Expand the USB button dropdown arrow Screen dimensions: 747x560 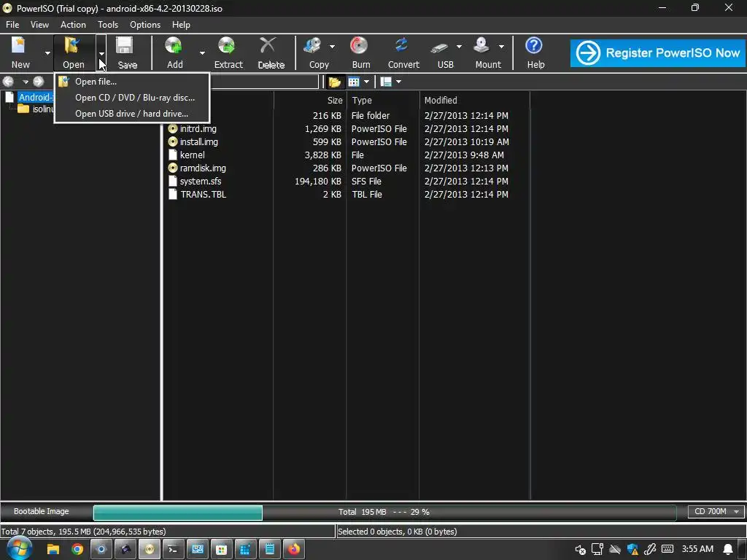(x=459, y=47)
